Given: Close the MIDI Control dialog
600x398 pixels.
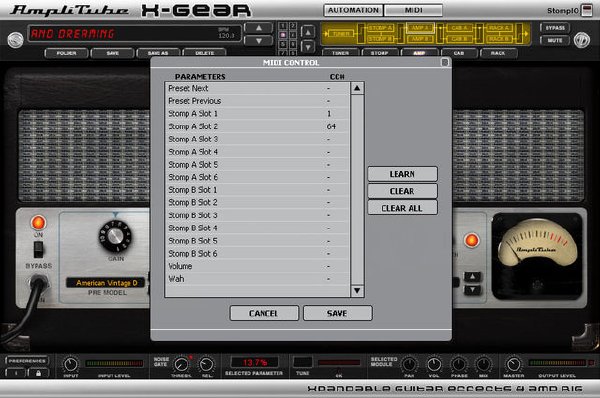Looking at the screenshot, I should tap(444, 62).
